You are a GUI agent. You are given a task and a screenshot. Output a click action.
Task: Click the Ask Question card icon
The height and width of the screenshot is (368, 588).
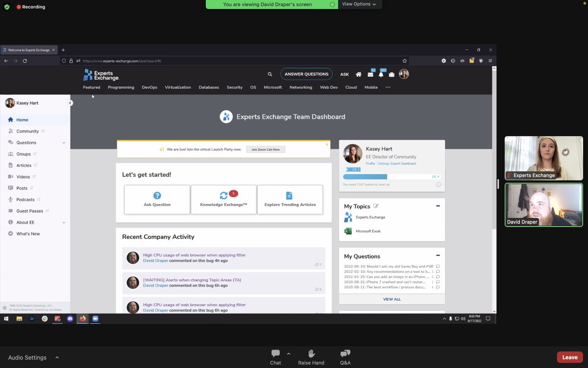coord(157,196)
